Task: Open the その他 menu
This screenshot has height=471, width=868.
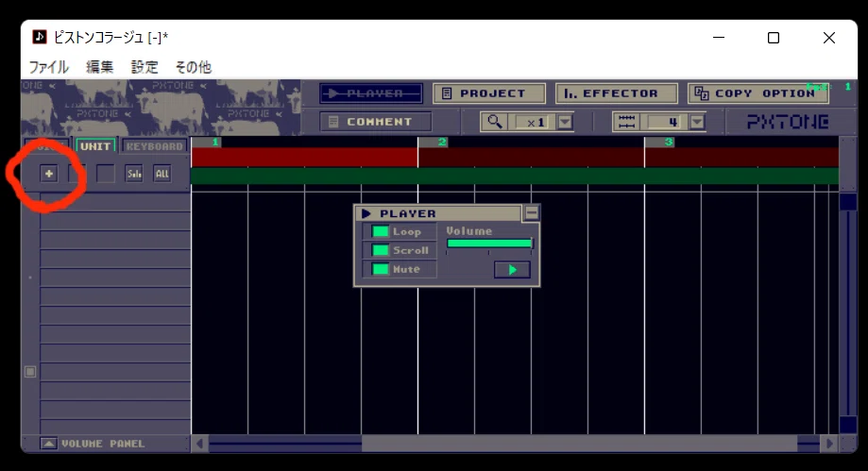Action: click(194, 67)
